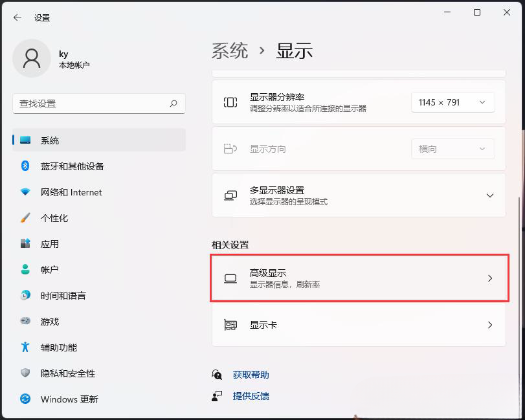Viewport: 525px width, 420px height.
Task: Open the display orientation dropdown
Action: coord(452,148)
